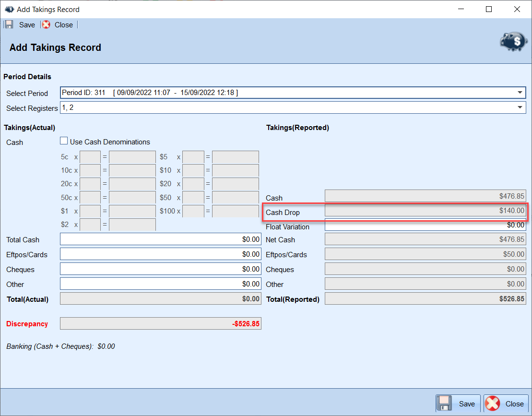Expand the Select Period dropdown
Image resolution: width=532 pixels, height=416 pixels.
[x=520, y=93]
